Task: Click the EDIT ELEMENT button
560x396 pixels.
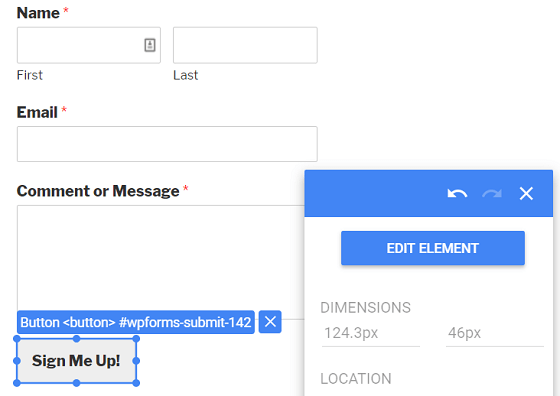Action: coord(432,248)
